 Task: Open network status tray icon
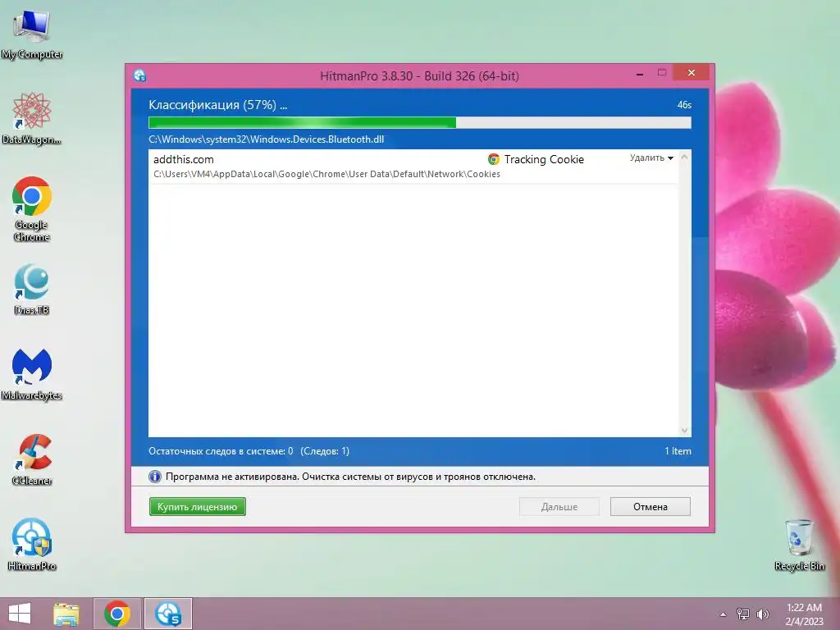743,614
